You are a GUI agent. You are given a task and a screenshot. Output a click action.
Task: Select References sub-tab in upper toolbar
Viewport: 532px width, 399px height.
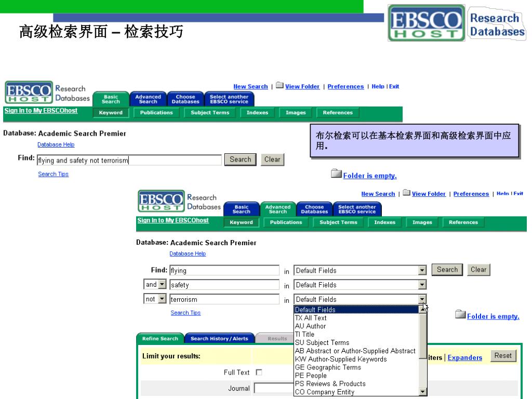click(x=338, y=113)
